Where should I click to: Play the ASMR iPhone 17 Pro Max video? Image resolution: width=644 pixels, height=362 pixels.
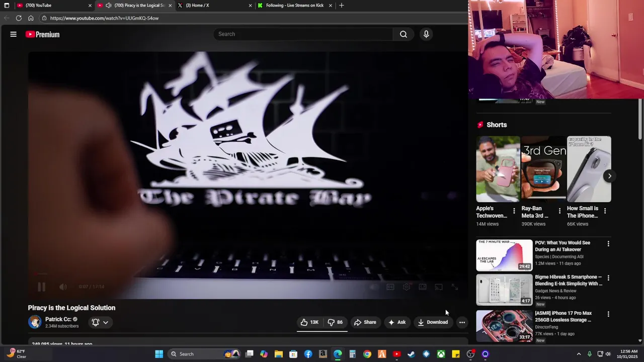504,326
